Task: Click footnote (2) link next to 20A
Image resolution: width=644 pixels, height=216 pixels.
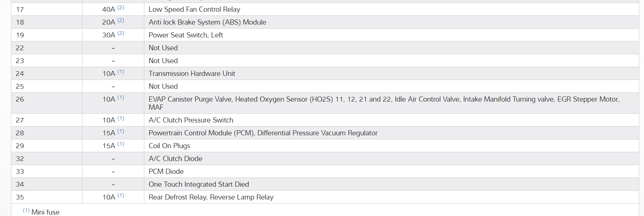Action: (x=121, y=21)
